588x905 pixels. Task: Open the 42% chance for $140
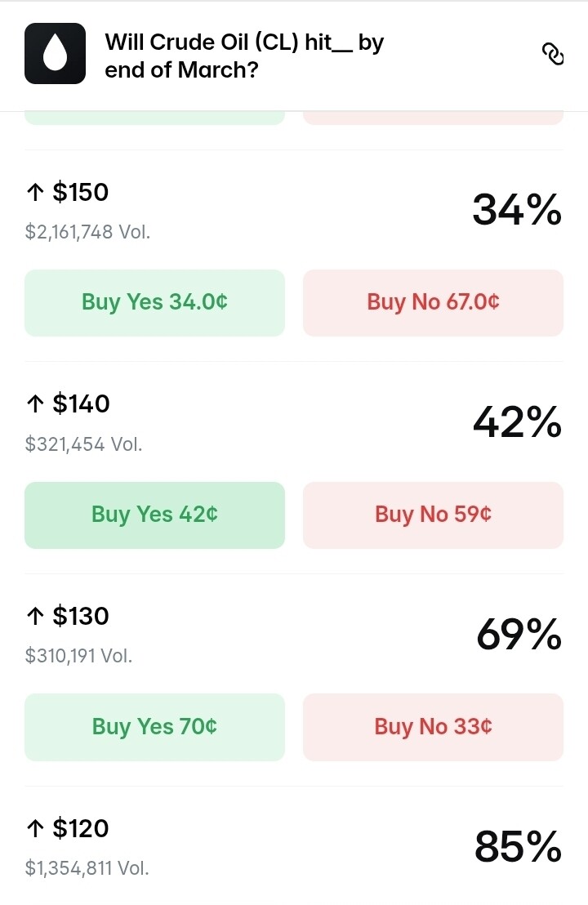coord(517,422)
